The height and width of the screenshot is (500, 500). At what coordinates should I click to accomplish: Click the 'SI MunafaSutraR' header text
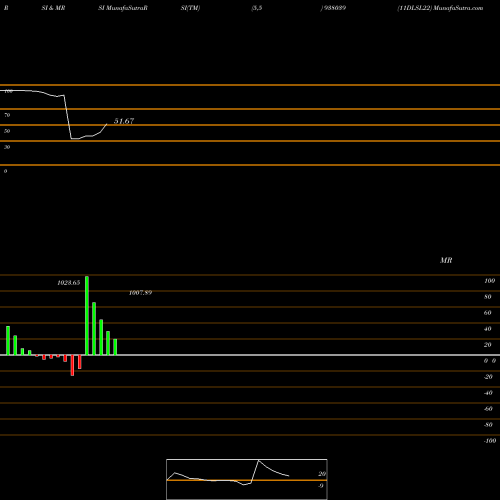123,8
